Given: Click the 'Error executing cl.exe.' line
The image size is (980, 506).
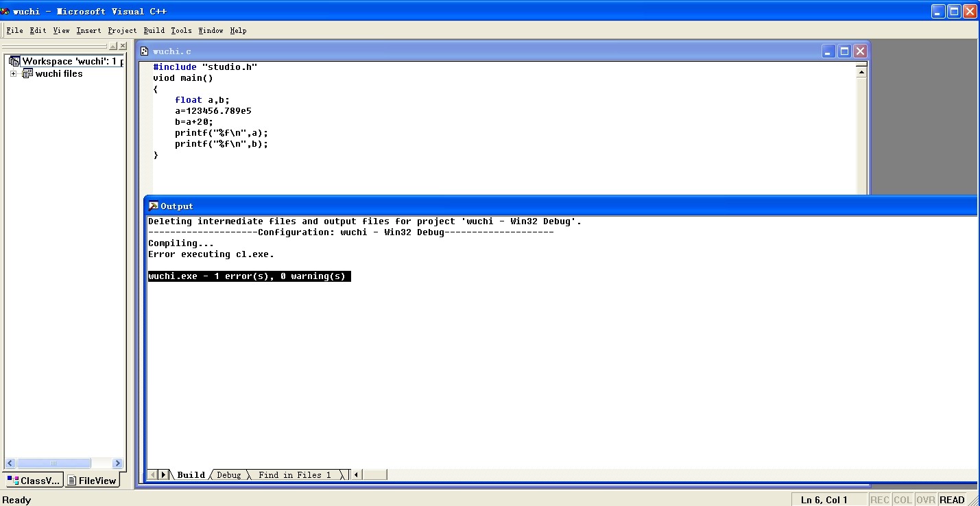Looking at the screenshot, I should pyautogui.click(x=211, y=254).
